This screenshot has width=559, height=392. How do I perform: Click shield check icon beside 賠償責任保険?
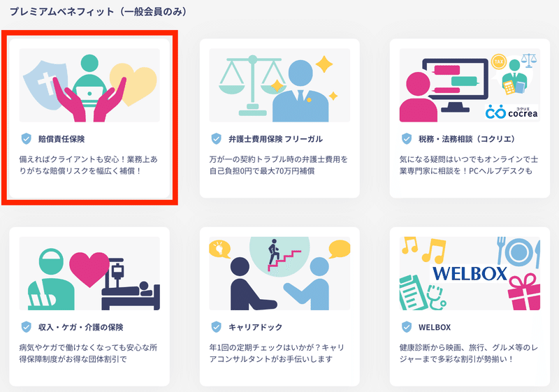(x=27, y=139)
